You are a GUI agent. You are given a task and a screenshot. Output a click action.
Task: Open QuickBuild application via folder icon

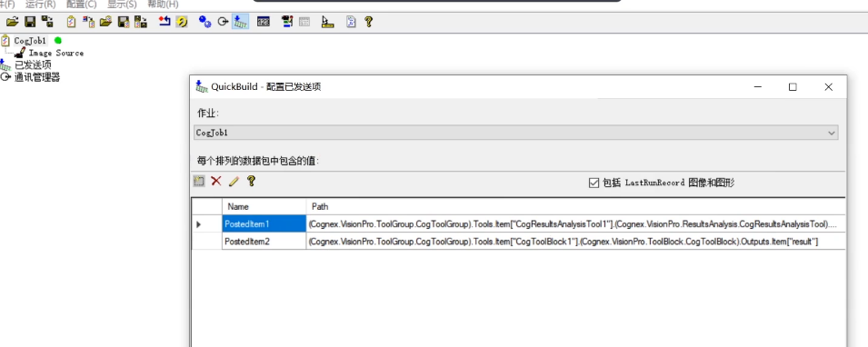click(x=12, y=22)
